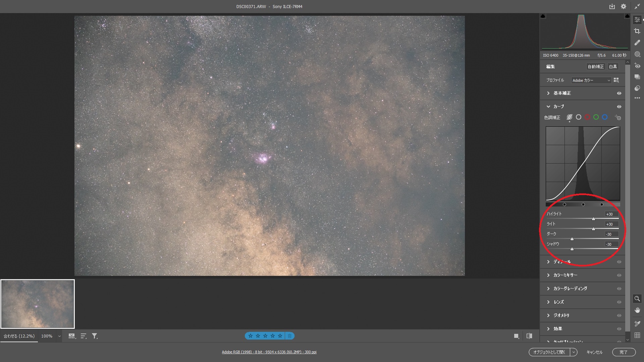Toggle the color sampler overlay tool

(x=637, y=323)
